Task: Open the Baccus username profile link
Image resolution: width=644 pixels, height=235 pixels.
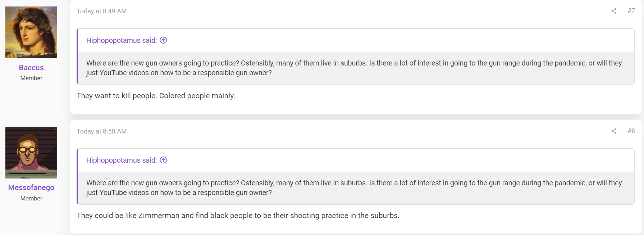Action: click(x=31, y=68)
